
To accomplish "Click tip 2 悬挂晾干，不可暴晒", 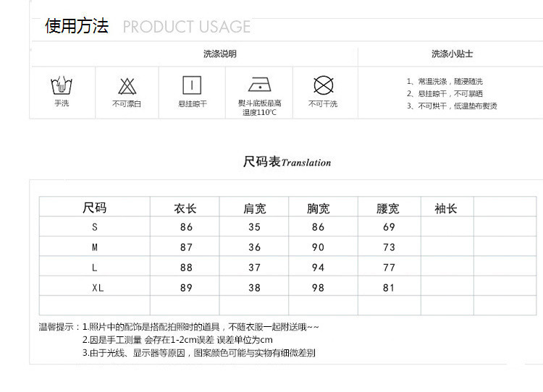I will click(445, 94).
